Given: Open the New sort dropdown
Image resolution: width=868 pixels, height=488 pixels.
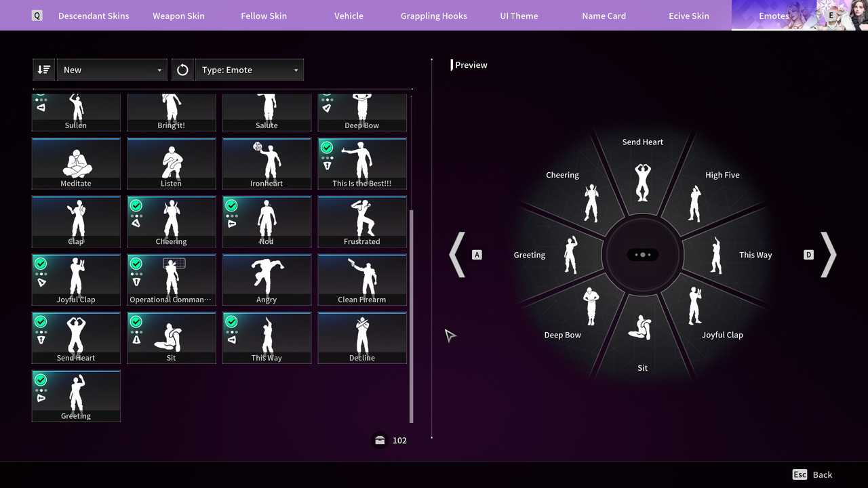Looking at the screenshot, I should click(x=112, y=70).
